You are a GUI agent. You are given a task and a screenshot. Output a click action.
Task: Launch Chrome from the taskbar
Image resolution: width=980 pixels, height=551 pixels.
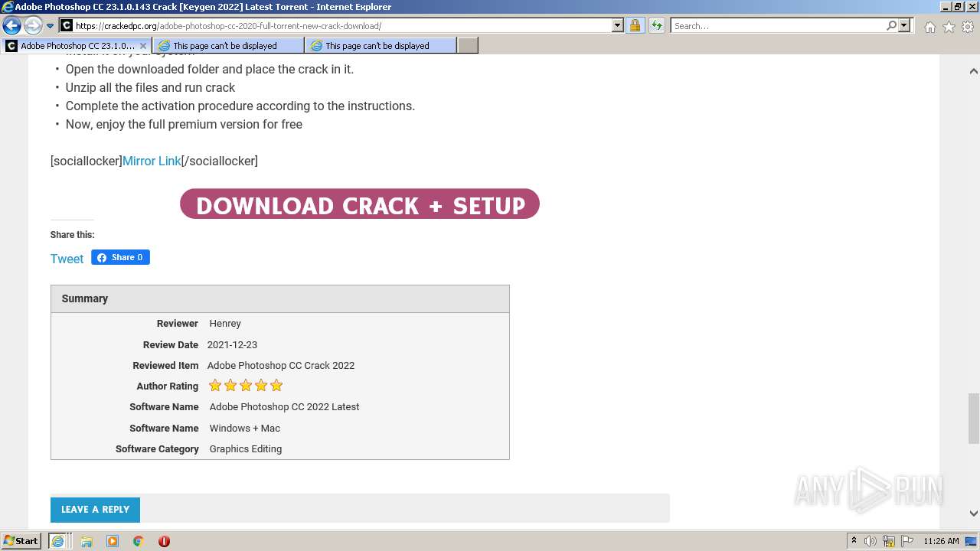[x=139, y=541]
